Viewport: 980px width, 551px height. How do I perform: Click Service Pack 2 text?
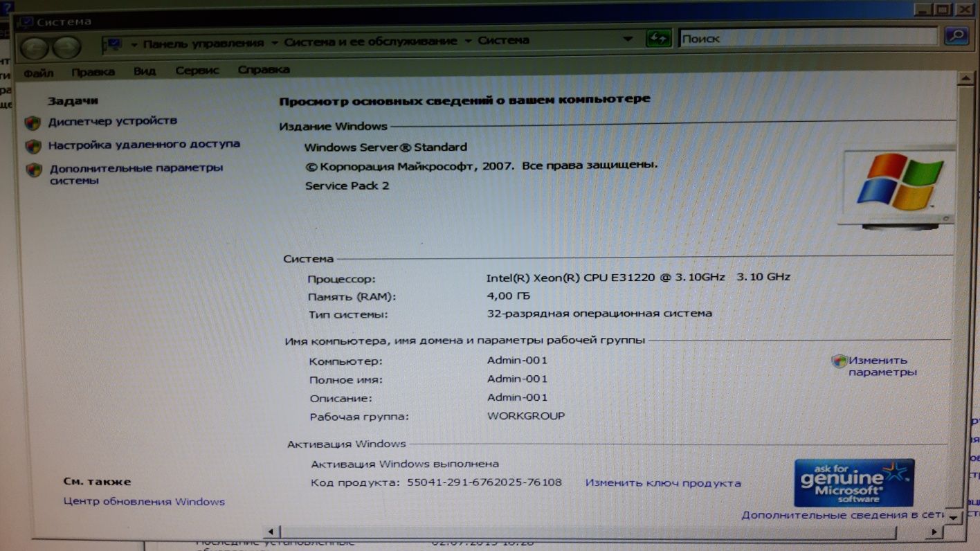tap(347, 186)
